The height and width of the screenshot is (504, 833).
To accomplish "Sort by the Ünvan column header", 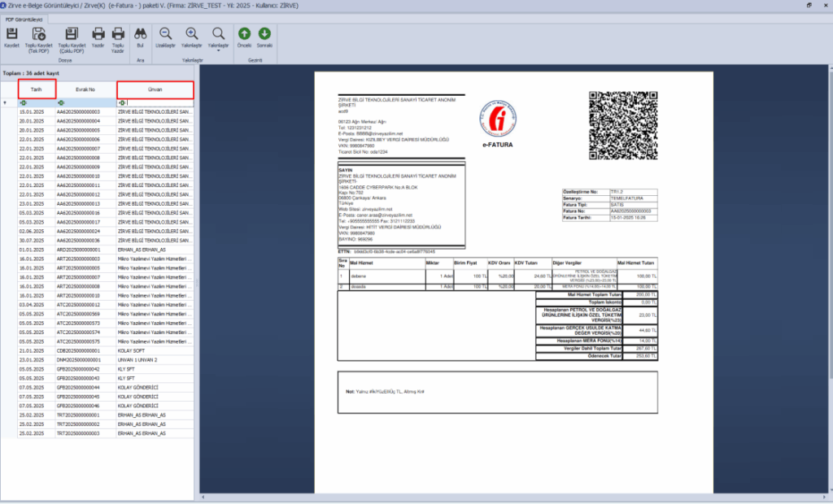I will (x=155, y=89).
